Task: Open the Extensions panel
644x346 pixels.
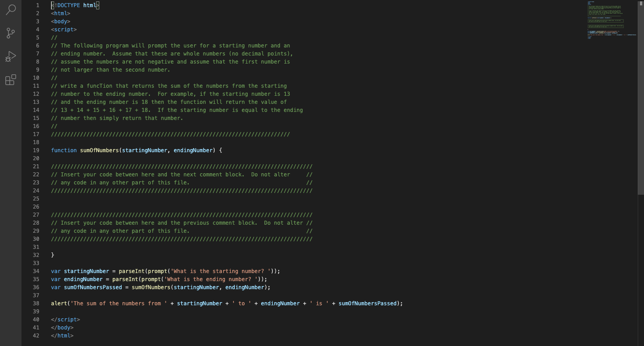Action: tap(11, 79)
